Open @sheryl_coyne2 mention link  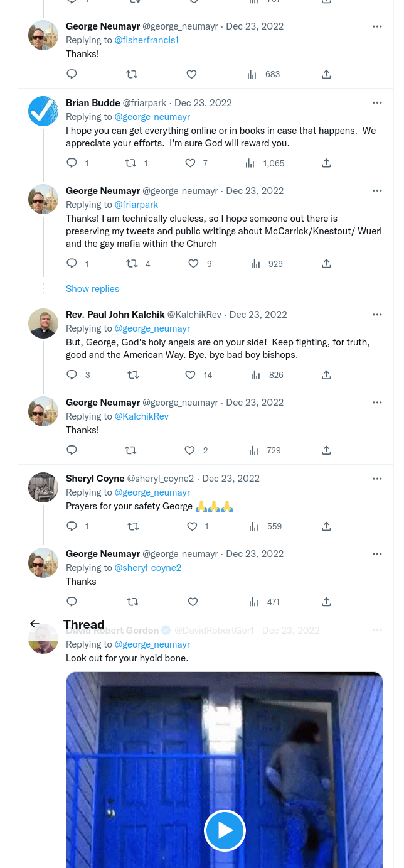(x=147, y=568)
